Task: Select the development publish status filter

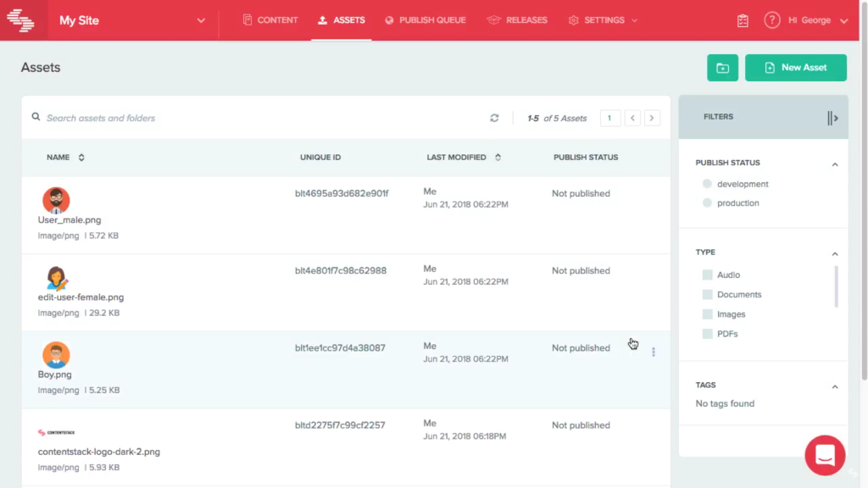Action: click(707, 184)
